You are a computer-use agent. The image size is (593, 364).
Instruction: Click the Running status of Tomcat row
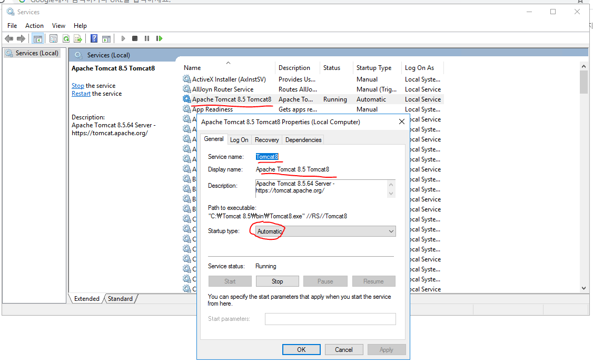tap(335, 99)
